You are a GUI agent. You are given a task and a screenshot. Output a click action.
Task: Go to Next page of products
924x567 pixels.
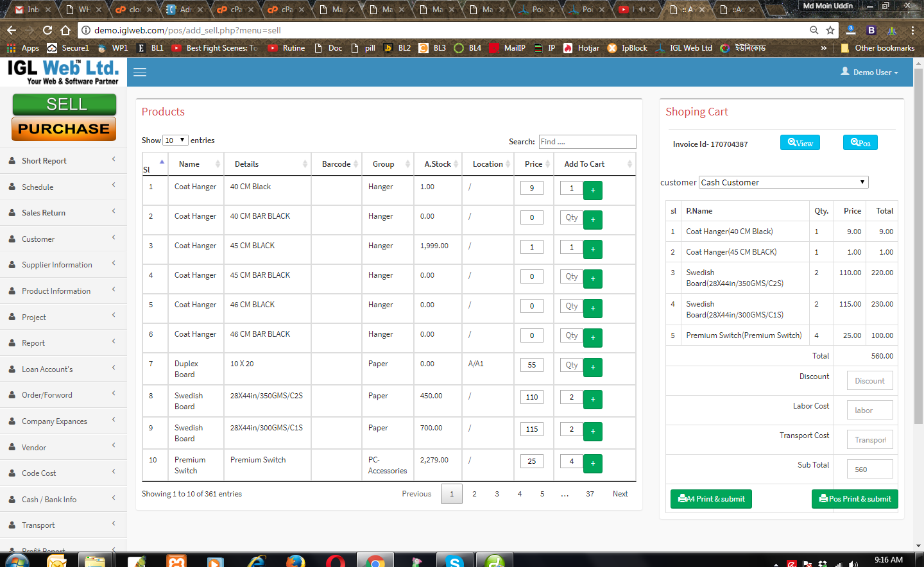[x=620, y=494]
